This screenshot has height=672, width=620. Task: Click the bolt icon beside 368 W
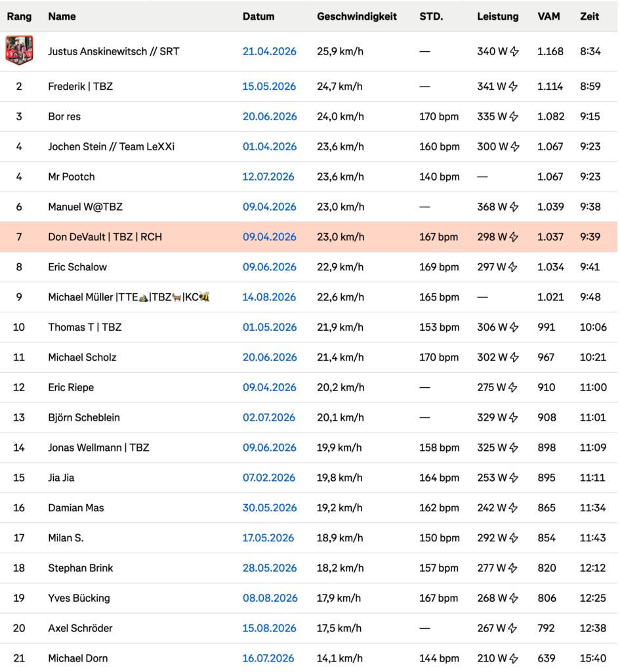click(514, 207)
